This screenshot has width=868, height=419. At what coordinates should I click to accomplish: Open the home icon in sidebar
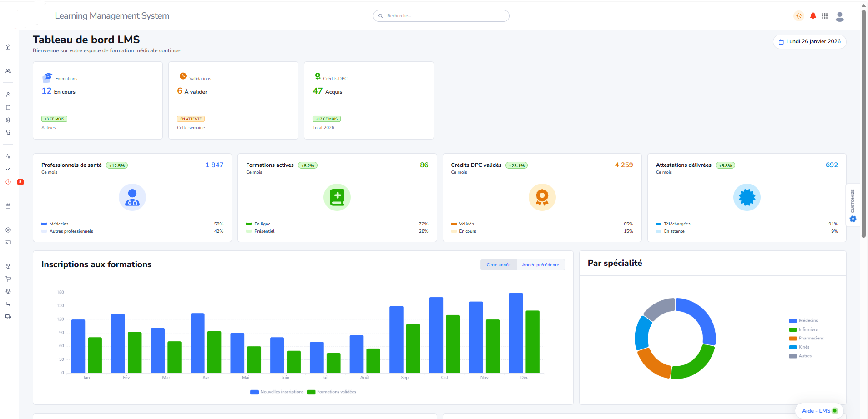[8, 47]
